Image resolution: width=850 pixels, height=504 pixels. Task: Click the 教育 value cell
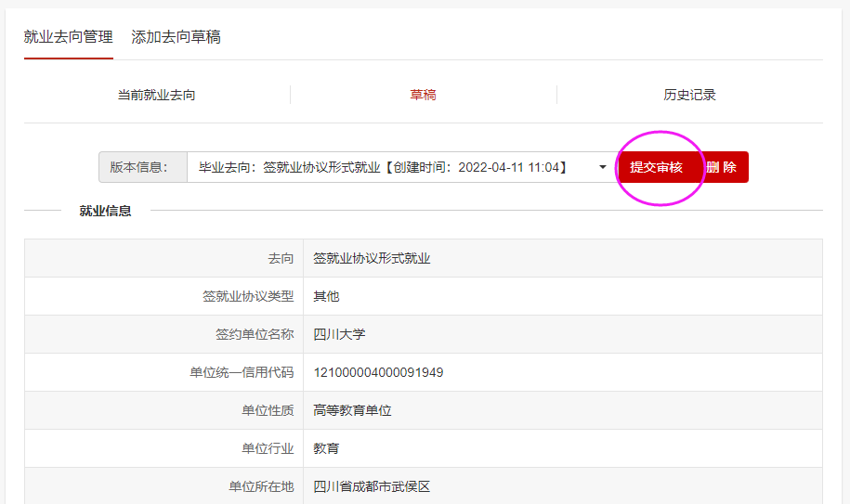click(x=326, y=448)
